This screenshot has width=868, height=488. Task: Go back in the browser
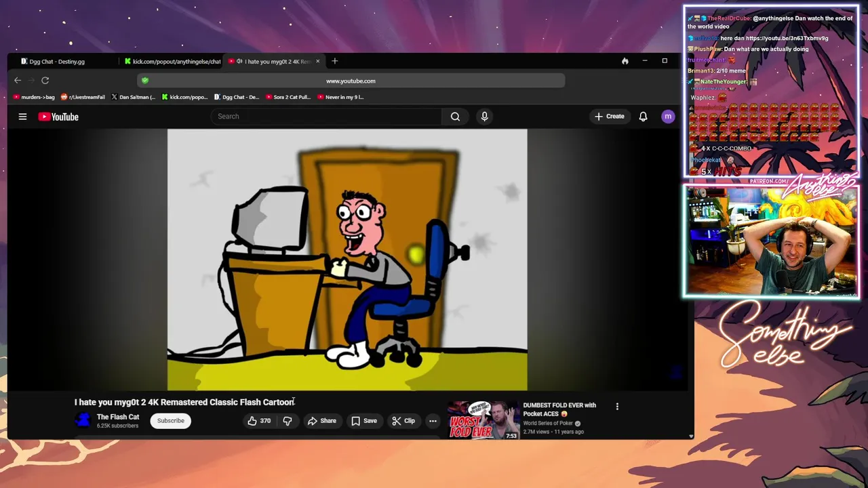(18, 81)
